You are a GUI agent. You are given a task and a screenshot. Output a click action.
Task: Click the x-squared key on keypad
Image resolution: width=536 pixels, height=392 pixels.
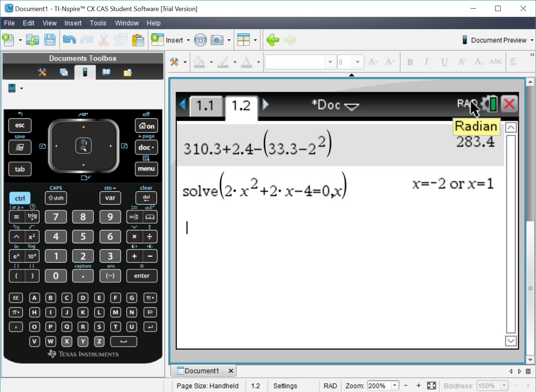coord(32,236)
